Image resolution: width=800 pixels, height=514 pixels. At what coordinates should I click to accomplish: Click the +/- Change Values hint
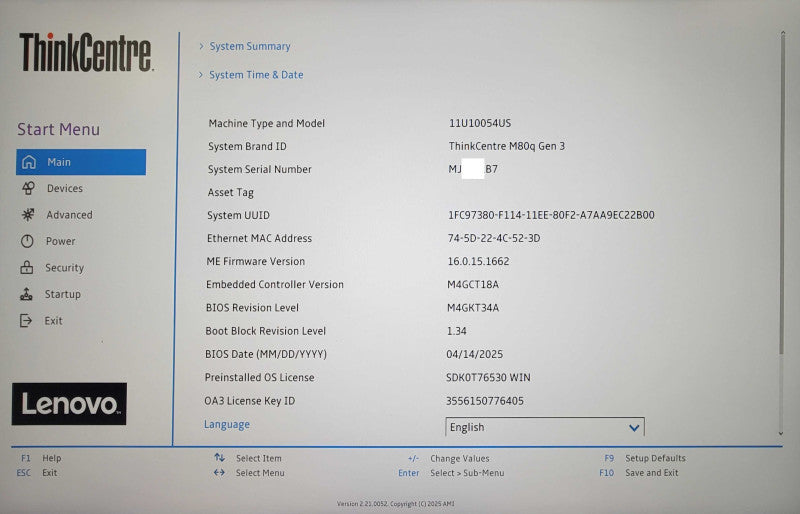[x=448, y=458]
